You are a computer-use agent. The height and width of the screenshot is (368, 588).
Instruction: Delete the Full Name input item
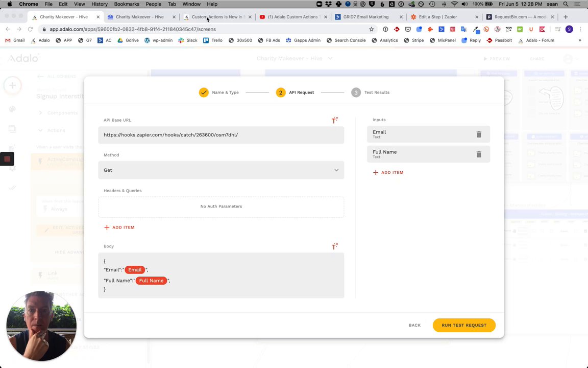479,154
